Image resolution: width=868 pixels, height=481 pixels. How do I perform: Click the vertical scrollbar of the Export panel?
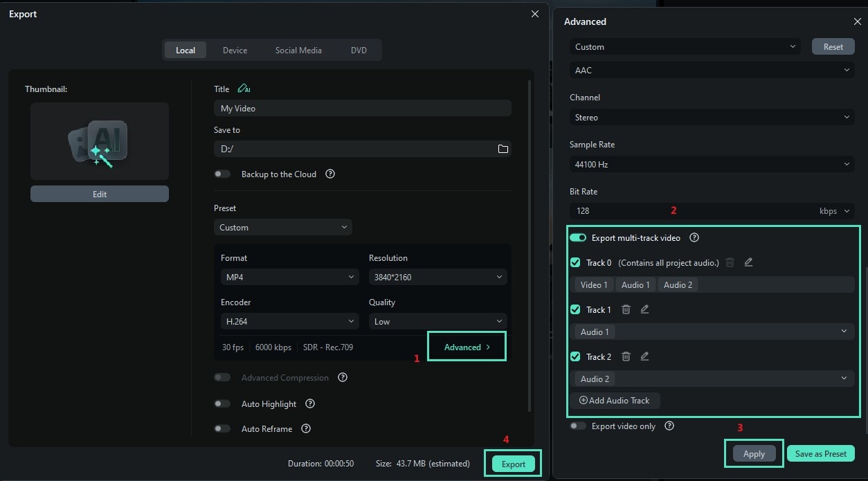(530, 242)
